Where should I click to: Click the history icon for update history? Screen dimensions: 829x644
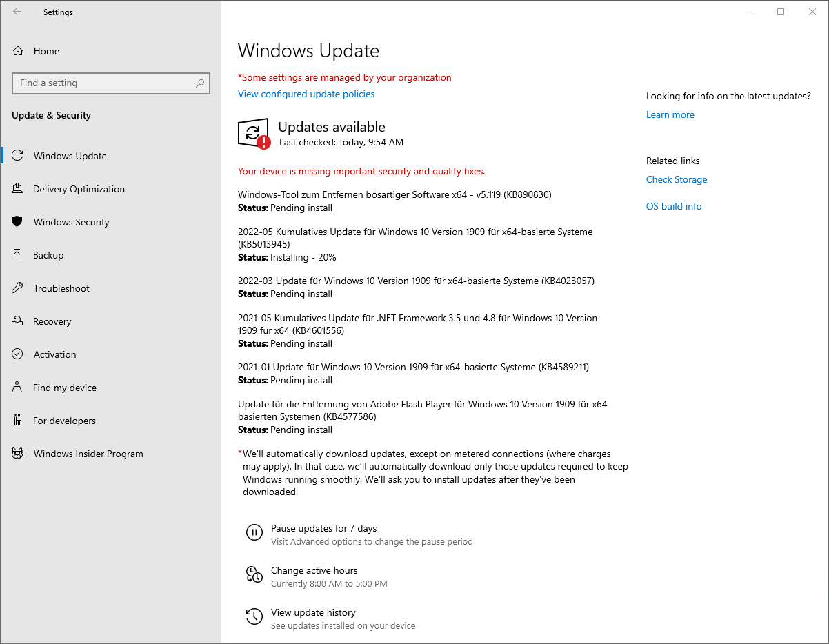tap(254, 616)
